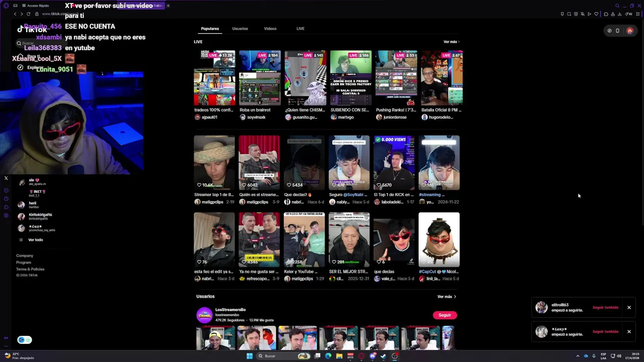Click Seguir también for Lany notification
Image resolution: width=644 pixels, height=362 pixels.
605,331
